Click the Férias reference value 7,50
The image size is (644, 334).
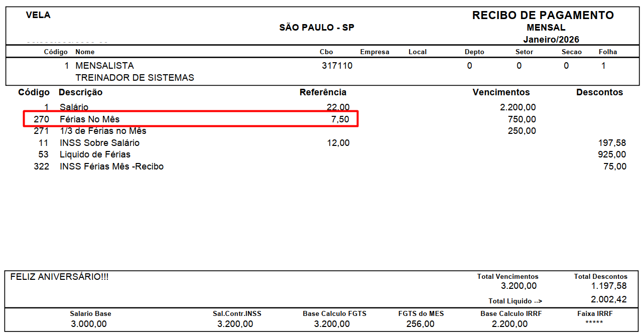click(340, 119)
